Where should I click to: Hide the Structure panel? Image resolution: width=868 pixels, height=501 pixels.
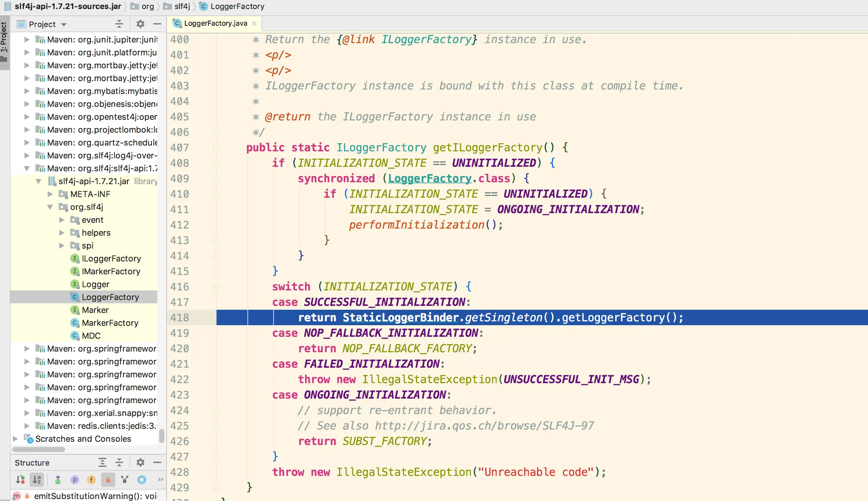coord(157,462)
